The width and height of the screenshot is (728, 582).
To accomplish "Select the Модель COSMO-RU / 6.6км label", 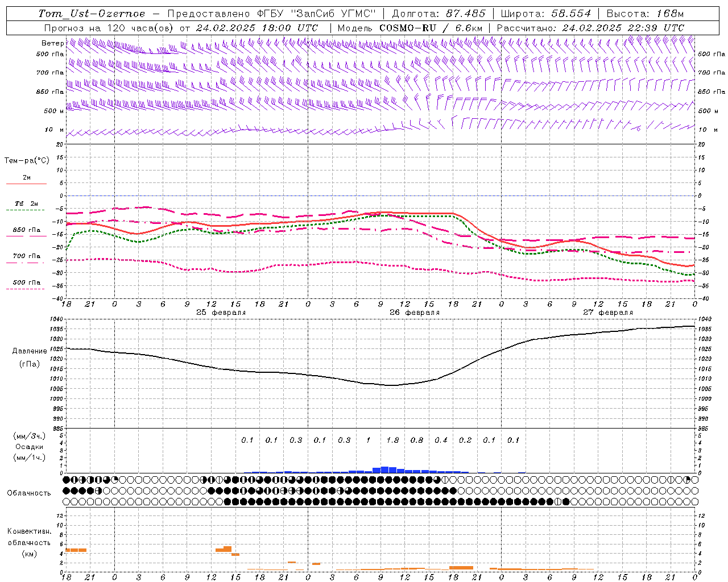I will pos(410,28).
